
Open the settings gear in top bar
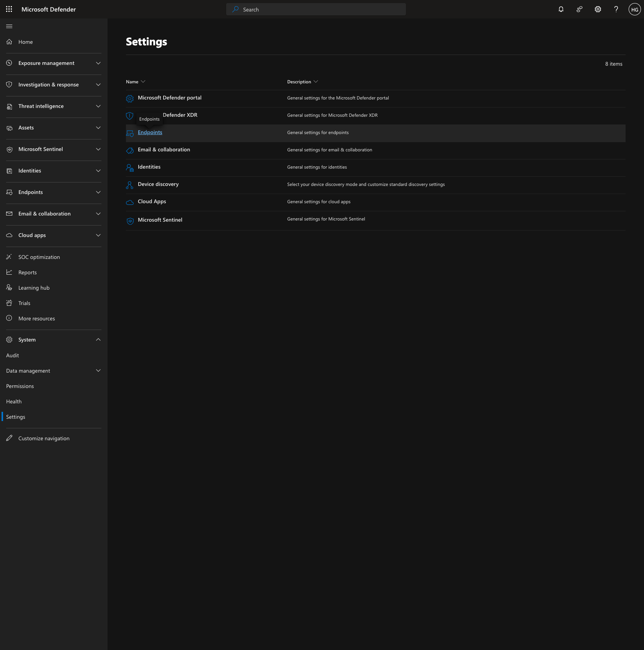[x=598, y=9]
